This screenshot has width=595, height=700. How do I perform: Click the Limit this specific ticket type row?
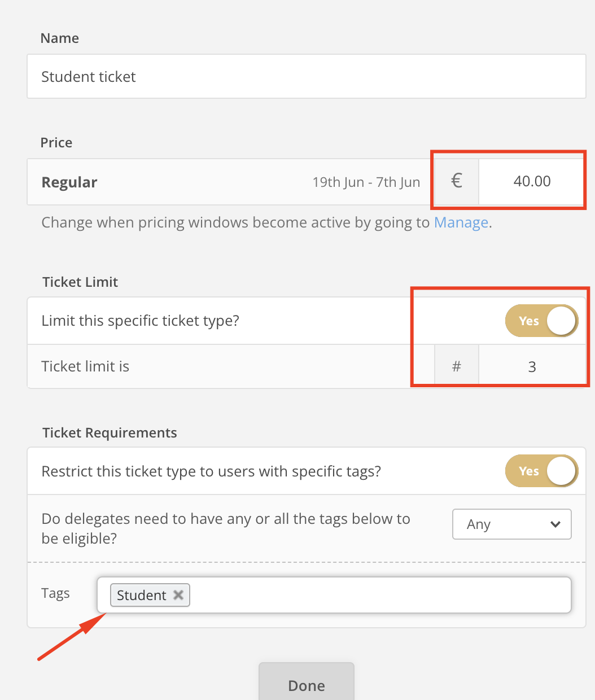(307, 321)
